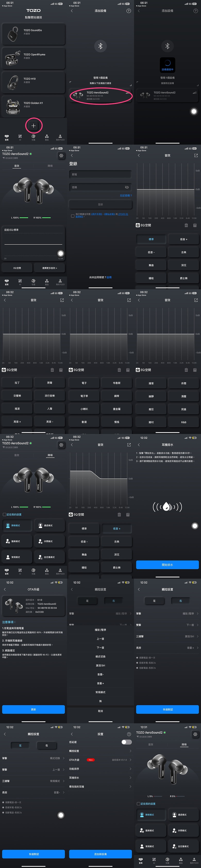The width and height of the screenshot is (201, 868).
Task: Click 選擇更多音效 button
Action: pyautogui.click(x=49, y=268)
